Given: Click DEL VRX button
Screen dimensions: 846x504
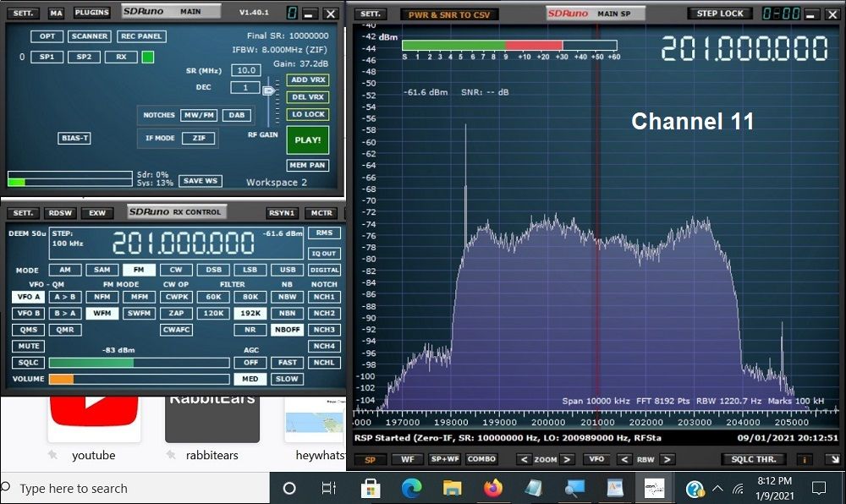Looking at the screenshot, I should 308,97.
